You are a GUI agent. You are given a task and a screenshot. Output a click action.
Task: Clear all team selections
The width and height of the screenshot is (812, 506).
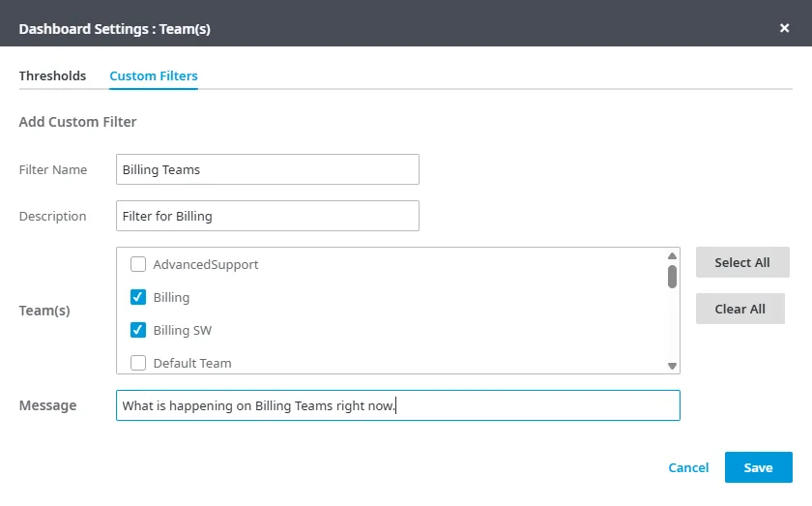pyautogui.click(x=740, y=309)
